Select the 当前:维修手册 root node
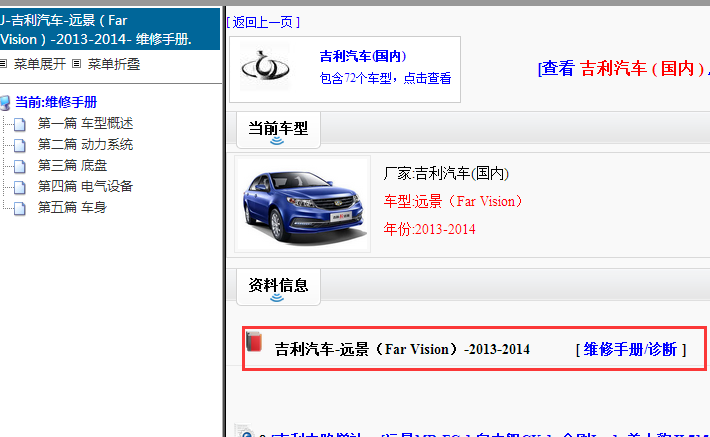The width and height of the screenshot is (710, 437). click(x=56, y=102)
